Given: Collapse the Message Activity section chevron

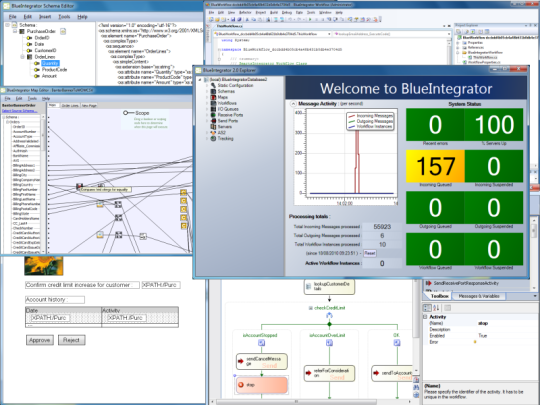Looking at the screenshot, I should coord(293,104).
